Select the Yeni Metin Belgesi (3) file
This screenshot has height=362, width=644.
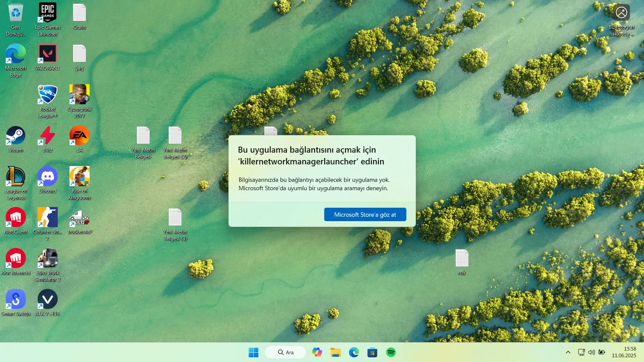coord(175,224)
